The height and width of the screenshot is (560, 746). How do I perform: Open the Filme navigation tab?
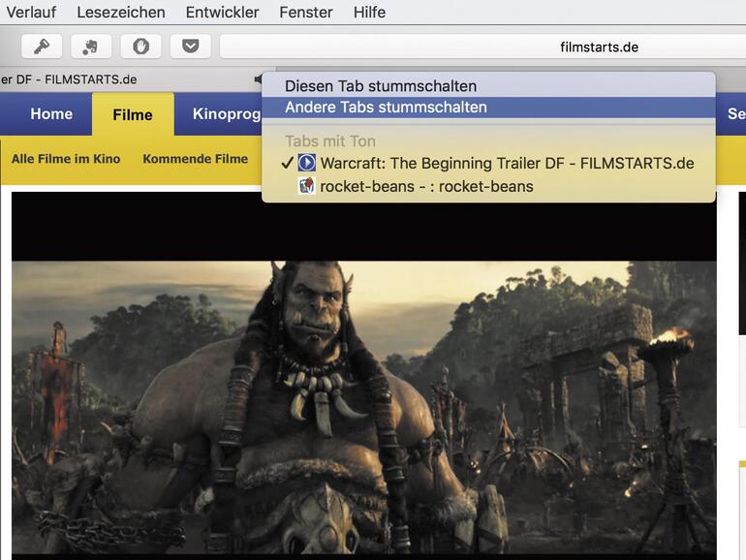coord(133,114)
